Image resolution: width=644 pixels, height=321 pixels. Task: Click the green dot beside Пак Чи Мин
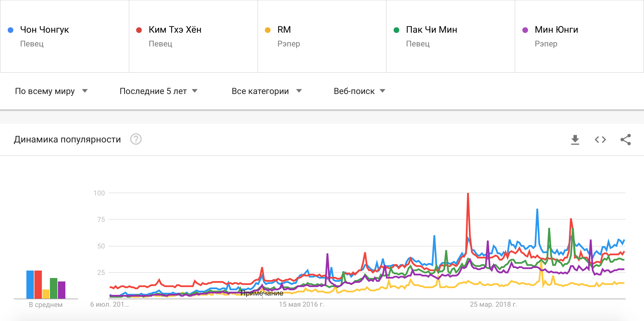(x=397, y=30)
